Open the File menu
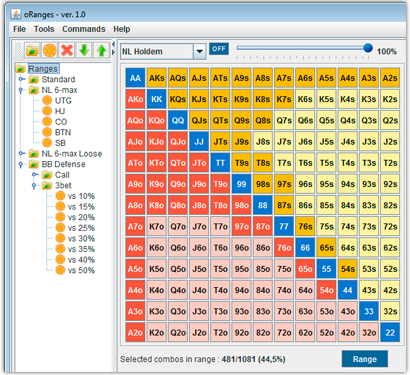This screenshot has height=375, width=410. point(19,29)
